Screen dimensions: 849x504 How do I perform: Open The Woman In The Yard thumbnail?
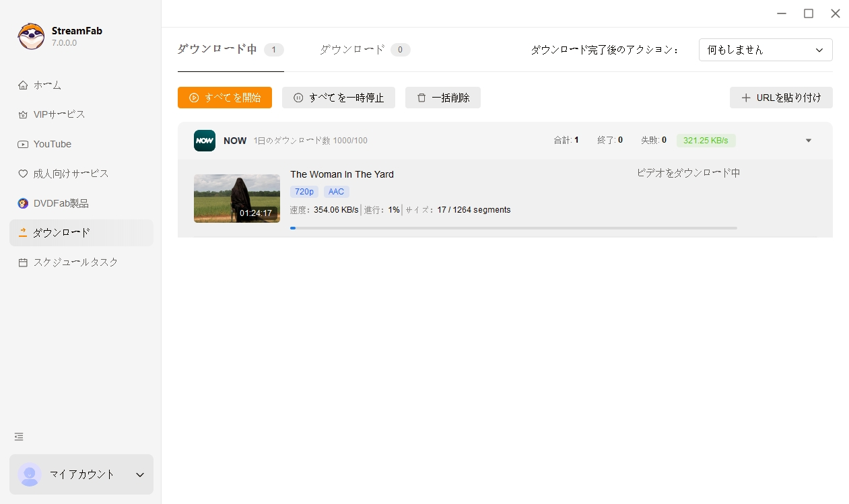point(237,198)
